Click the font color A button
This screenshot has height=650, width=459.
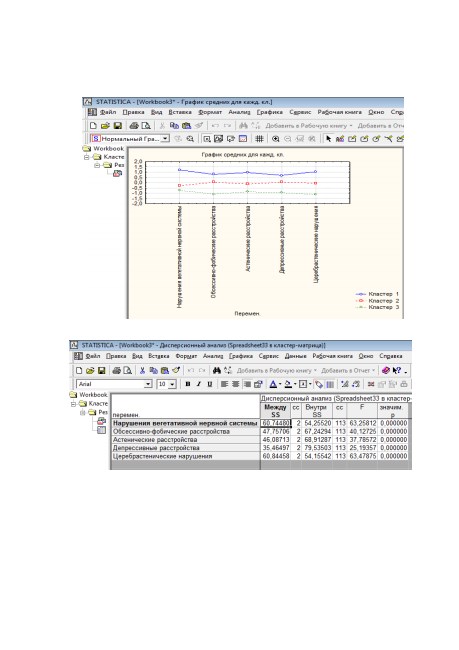click(273, 384)
